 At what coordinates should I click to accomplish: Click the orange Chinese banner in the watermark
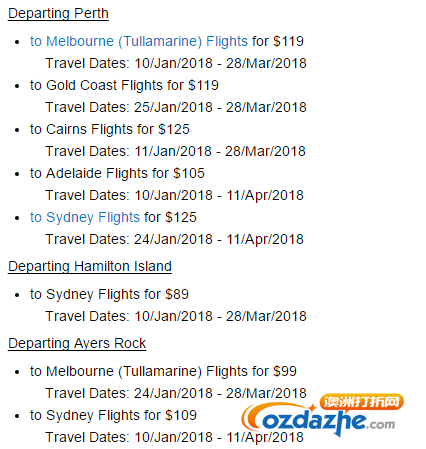click(x=362, y=402)
